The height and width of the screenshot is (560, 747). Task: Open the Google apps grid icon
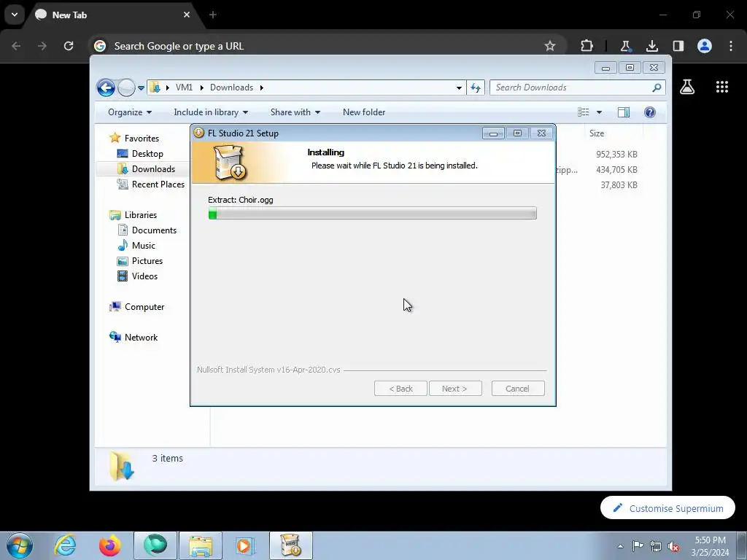tap(721, 87)
